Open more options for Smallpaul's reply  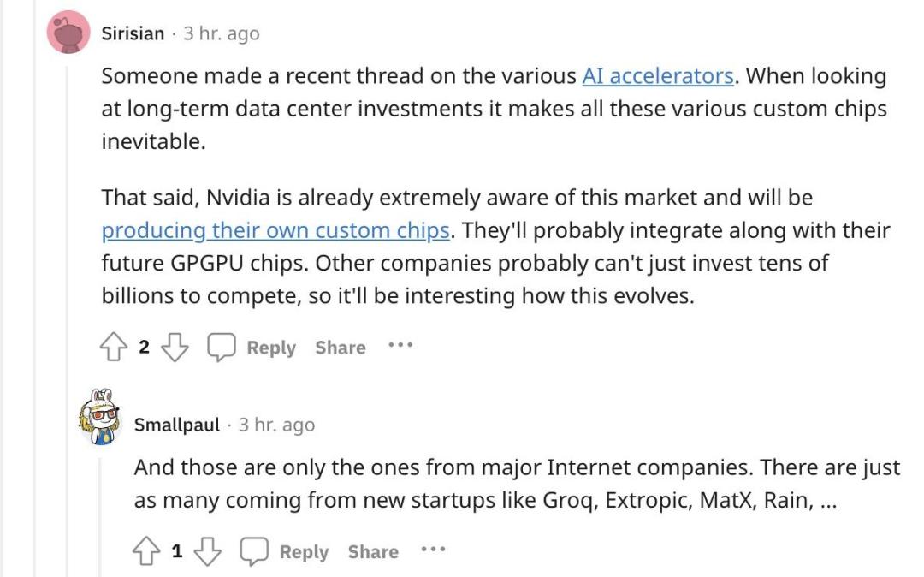pyautogui.click(x=433, y=550)
